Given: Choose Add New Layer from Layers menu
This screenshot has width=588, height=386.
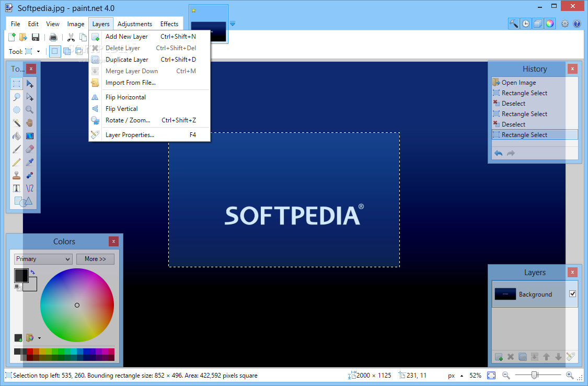Looking at the screenshot, I should (149, 37).
